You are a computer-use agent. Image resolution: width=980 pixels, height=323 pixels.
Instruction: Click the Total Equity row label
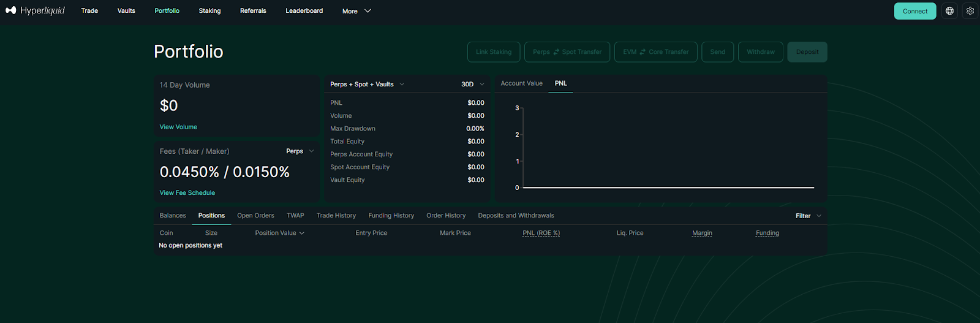[347, 142]
